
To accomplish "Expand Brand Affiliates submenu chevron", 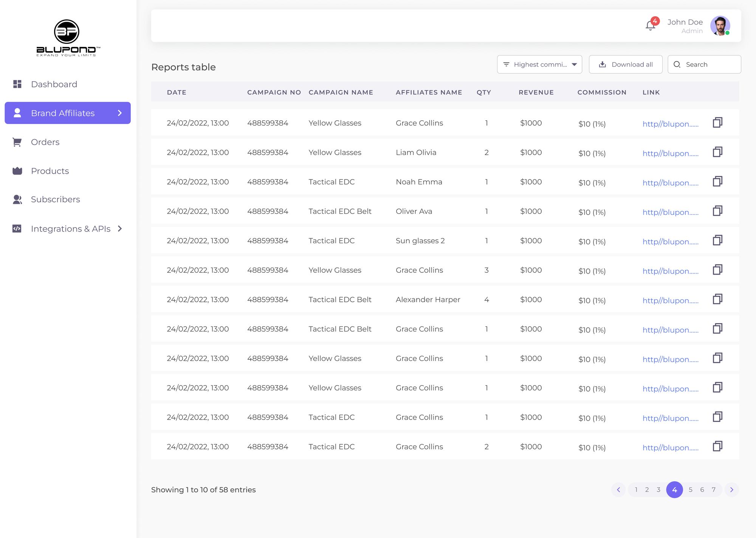I will (x=120, y=113).
